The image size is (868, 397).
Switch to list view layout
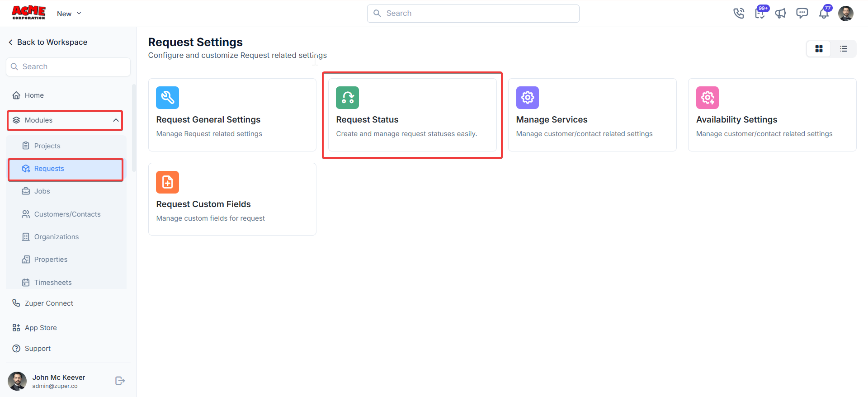click(844, 49)
